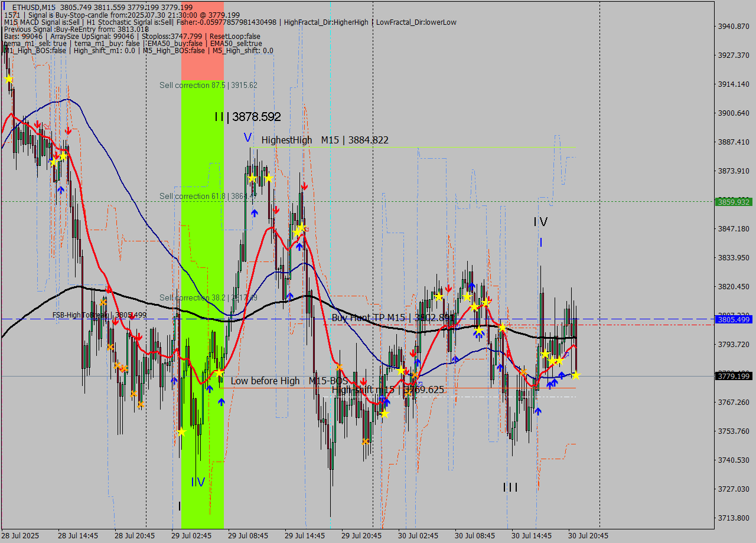This screenshot has height=543, width=756.
Task: Click the blue IV marker below the green zone
Action: [198, 482]
